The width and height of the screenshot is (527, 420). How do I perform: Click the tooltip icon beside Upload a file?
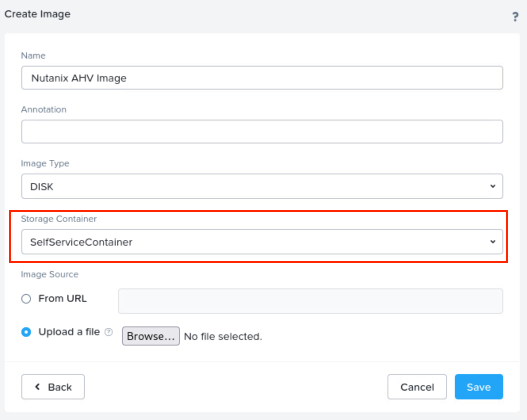tap(108, 332)
